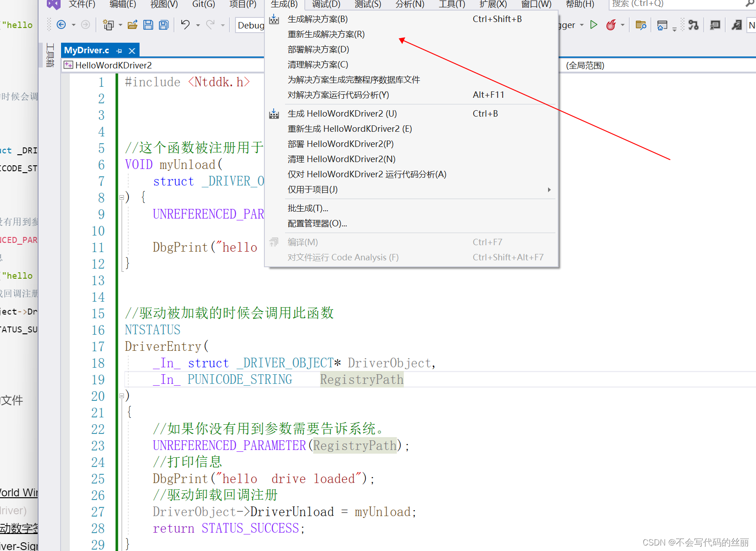Image resolution: width=756 pixels, height=551 pixels.
Task: Select the MyDriver.c editor tab
Action: click(x=87, y=50)
